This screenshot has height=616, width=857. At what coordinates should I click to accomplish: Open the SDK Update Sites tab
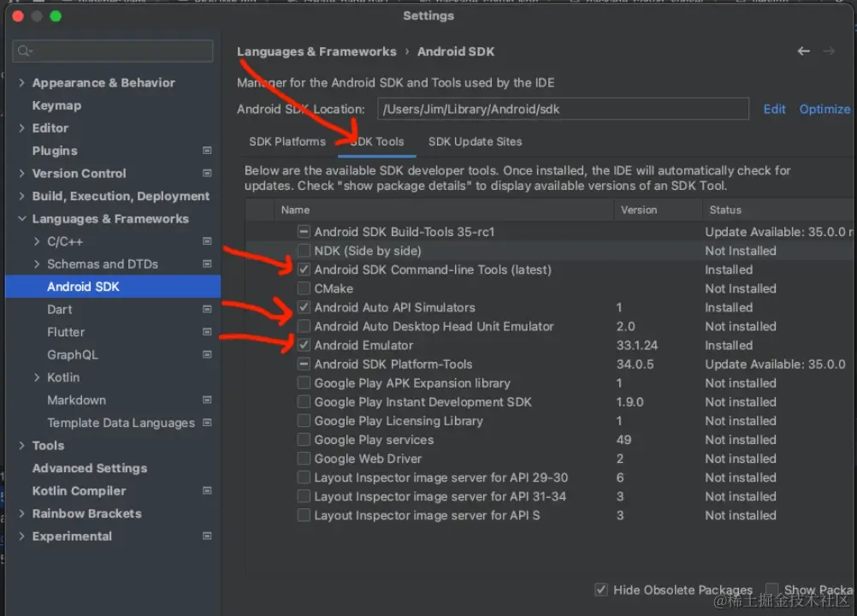tap(475, 142)
